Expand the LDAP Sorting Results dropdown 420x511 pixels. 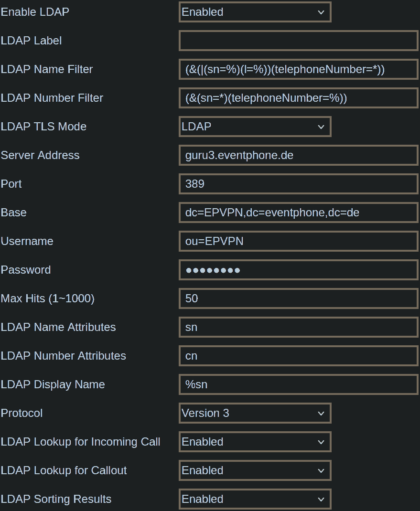[255, 500]
